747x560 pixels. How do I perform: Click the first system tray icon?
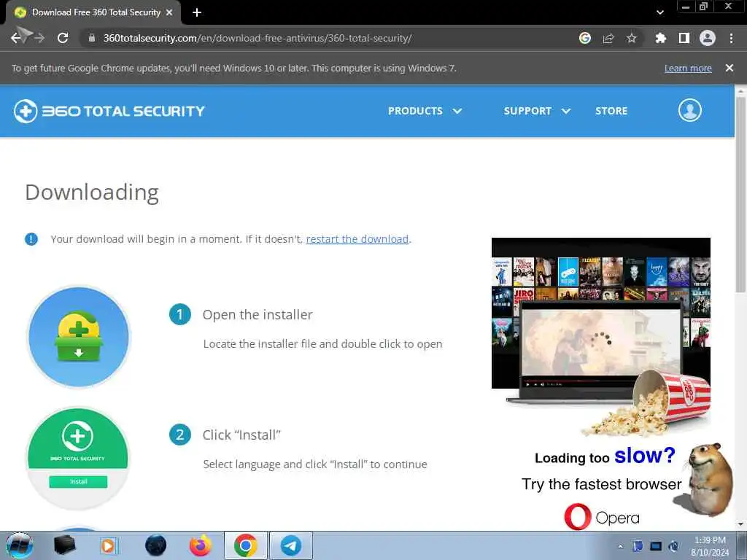[x=638, y=546]
